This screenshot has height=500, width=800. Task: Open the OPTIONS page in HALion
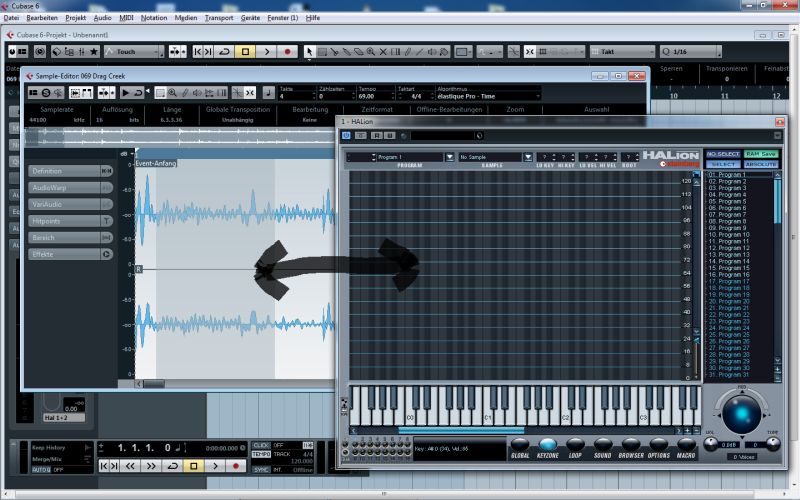pos(659,448)
